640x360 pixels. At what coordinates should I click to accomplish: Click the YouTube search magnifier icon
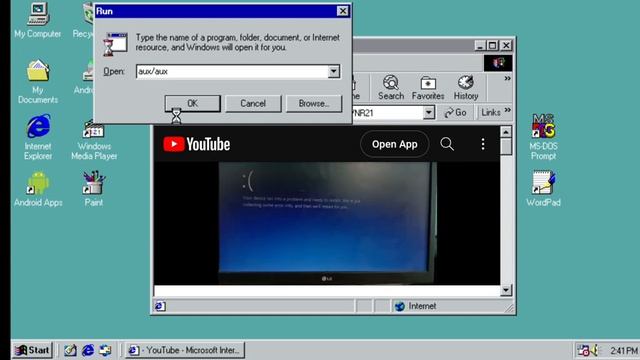447,144
